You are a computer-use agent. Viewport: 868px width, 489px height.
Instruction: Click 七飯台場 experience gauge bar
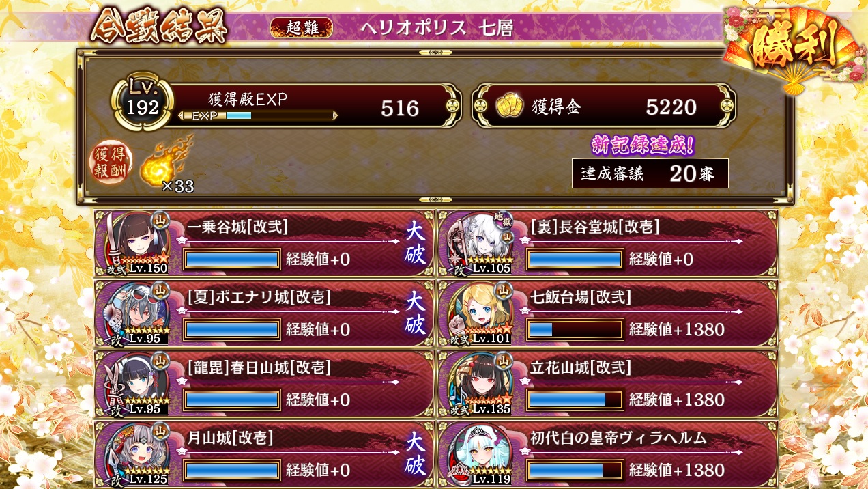click(575, 330)
